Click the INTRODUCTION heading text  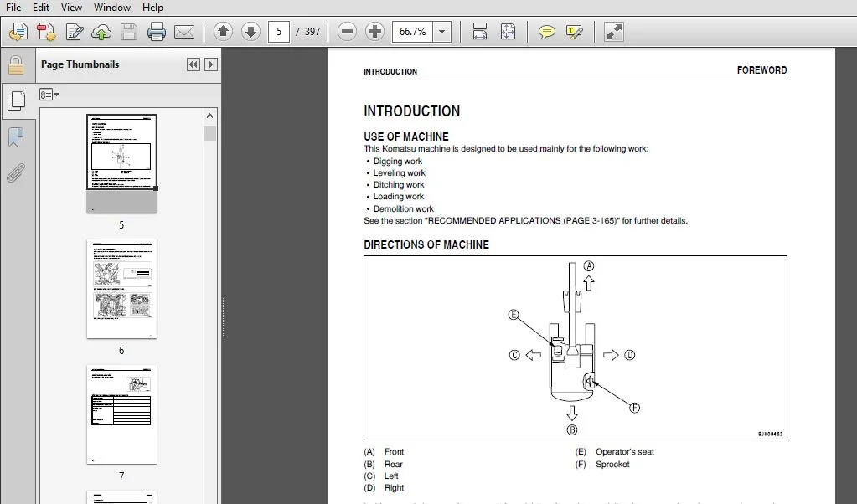pos(411,111)
